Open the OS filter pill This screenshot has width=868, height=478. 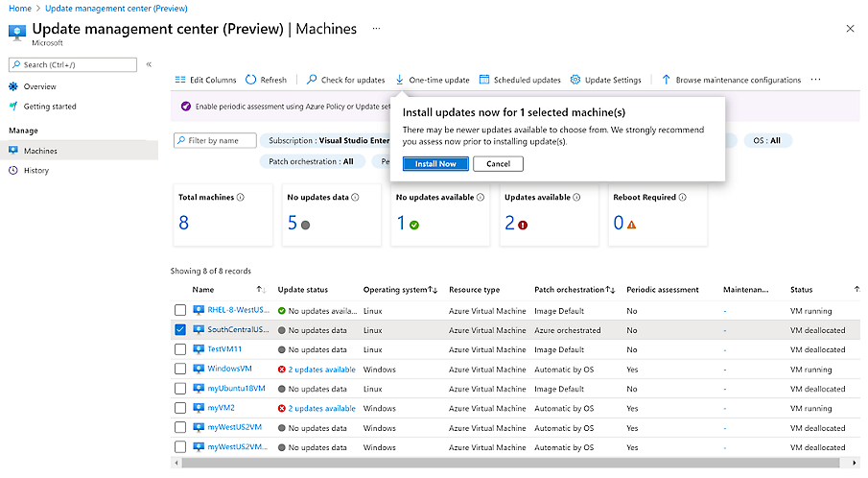click(766, 140)
